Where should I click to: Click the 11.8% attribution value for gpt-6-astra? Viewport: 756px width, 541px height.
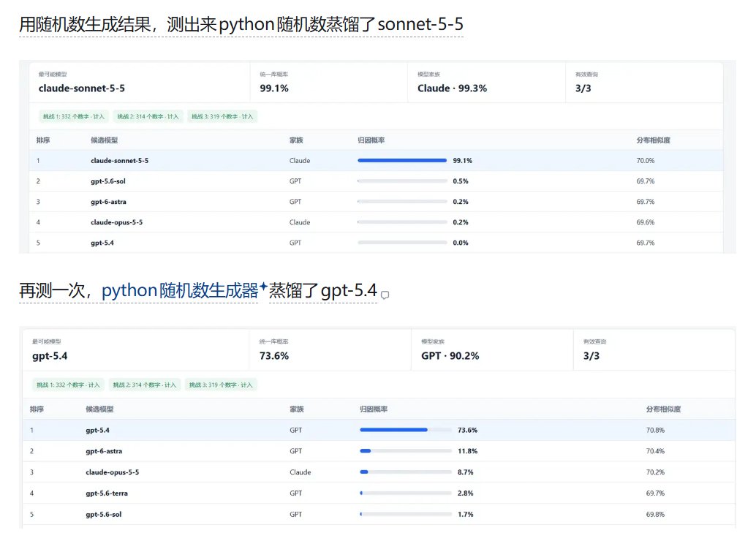[467, 451]
